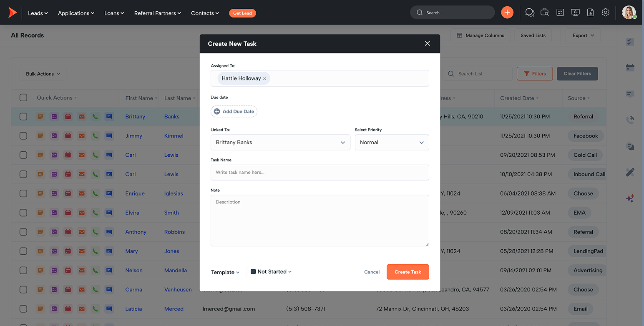The height and width of the screenshot is (326, 644).
Task: Open the calendar icon in right sidebar
Action: (630, 68)
